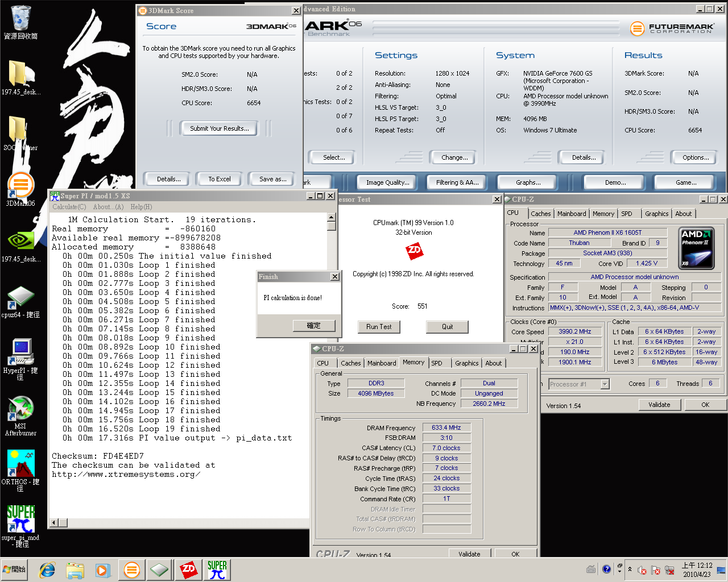Open Filtering & AA in 3DMark06
The image size is (728, 582).
pyautogui.click(x=457, y=182)
